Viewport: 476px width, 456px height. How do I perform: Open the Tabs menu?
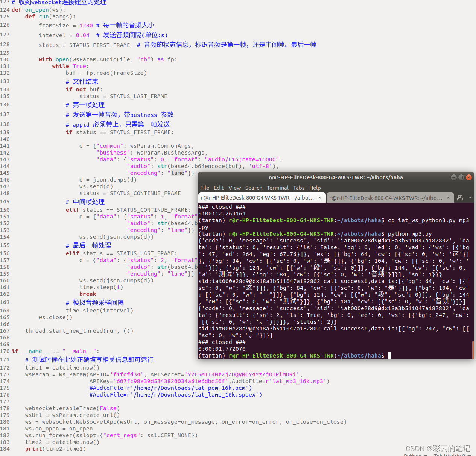299,188
